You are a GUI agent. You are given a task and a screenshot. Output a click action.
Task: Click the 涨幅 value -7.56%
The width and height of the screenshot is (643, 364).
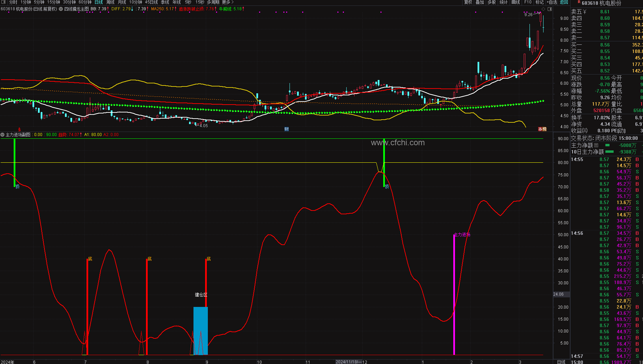click(x=602, y=91)
